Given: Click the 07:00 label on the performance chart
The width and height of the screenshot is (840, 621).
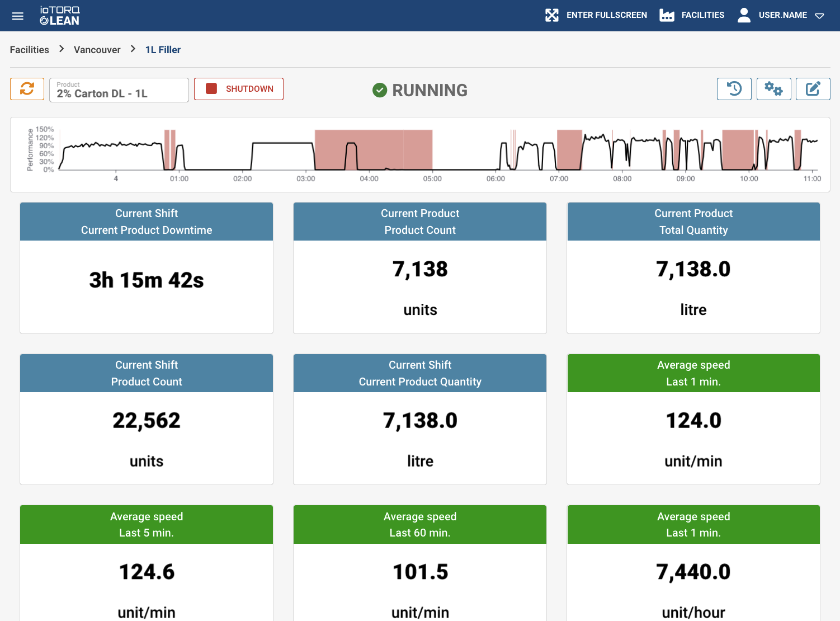Looking at the screenshot, I should pyautogui.click(x=559, y=179).
